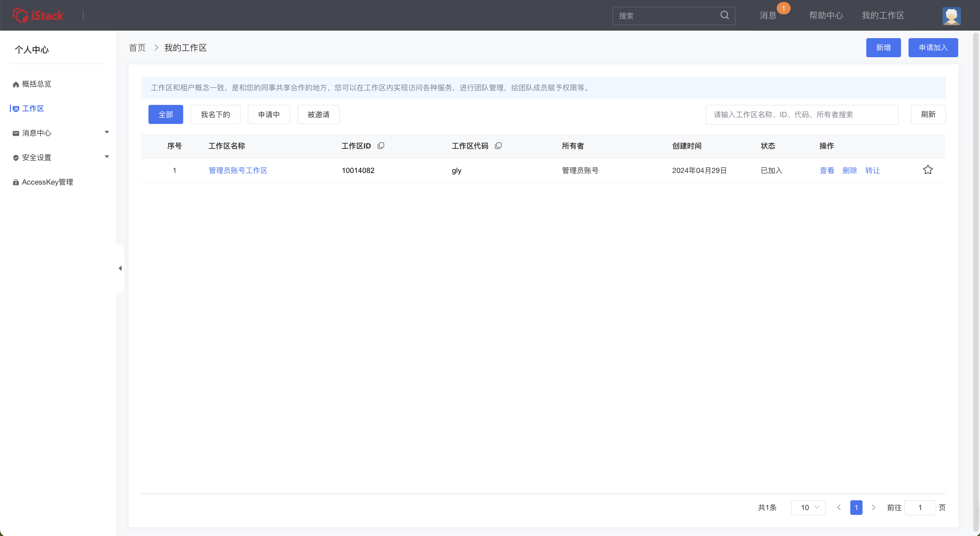Select the 被邀请 filter tab
The image size is (980, 536).
318,114
